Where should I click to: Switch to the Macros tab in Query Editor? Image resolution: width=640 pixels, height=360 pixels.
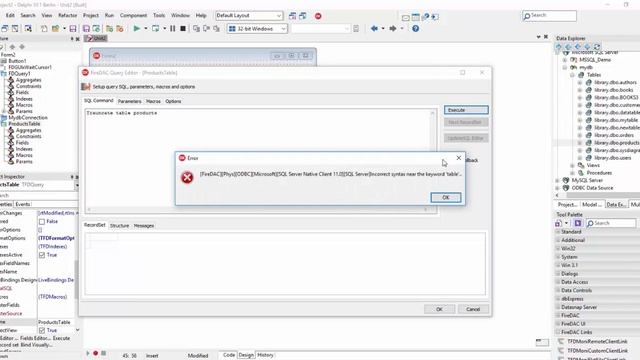point(153,101)
